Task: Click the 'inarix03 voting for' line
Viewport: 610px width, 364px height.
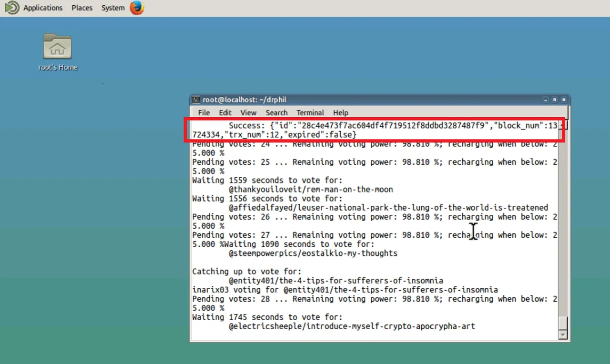Action: (x=345, y=290)
